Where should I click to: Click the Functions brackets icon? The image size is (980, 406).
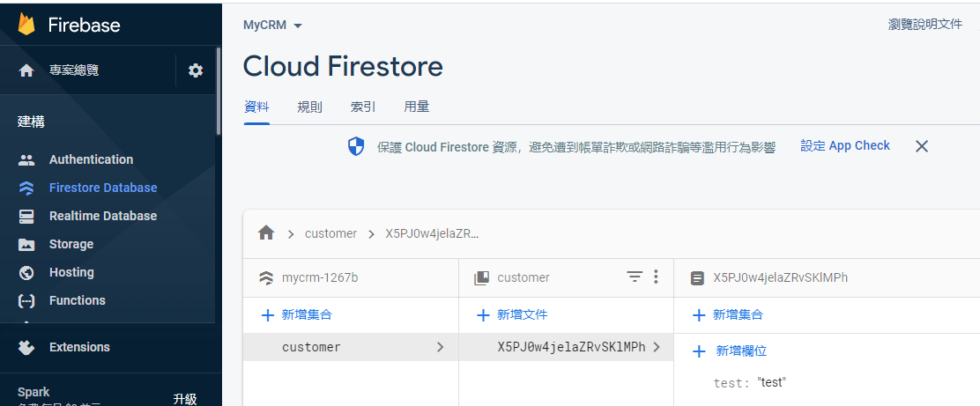click(26, 300)
